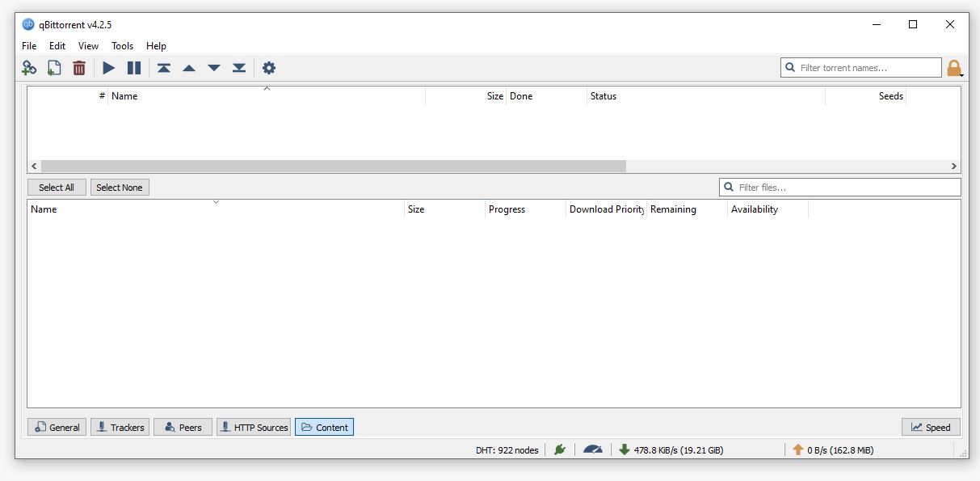This screenshot has height=481, width=980.
Task: Sort torrents by the # column header
Action: (68, 96)
